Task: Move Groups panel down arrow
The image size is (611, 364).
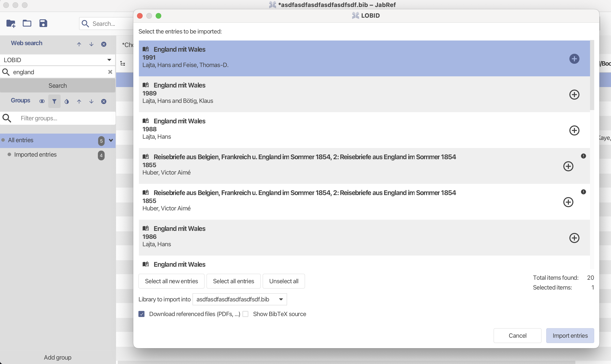Action: click(x=91, y=101)
